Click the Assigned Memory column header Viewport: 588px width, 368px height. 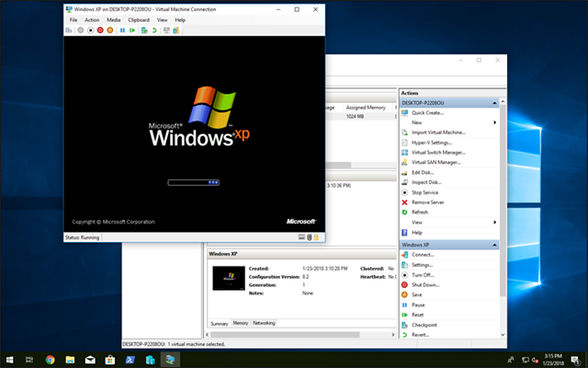[367, 108]
